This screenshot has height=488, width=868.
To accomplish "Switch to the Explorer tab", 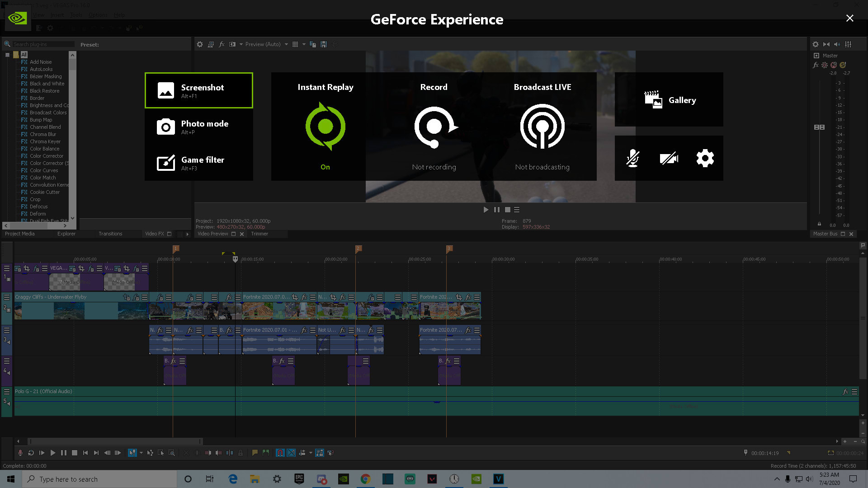I will (66, 234).
